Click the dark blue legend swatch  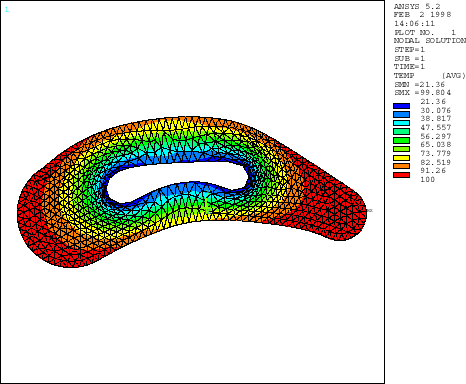click(x=401, y=106)
